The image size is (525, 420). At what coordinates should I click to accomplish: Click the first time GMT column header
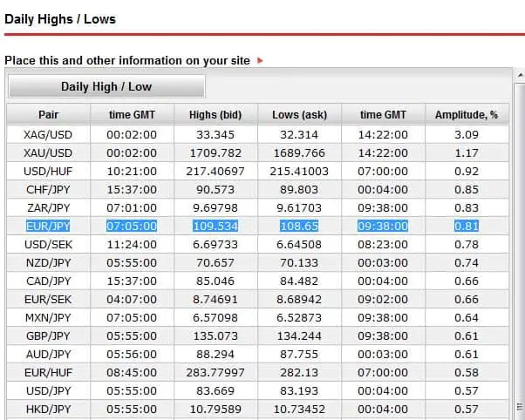tap(132, 115)
